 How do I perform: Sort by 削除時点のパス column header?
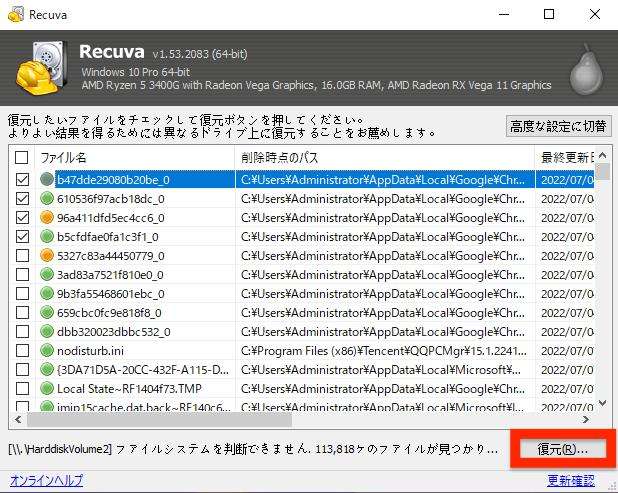point(385,158)
